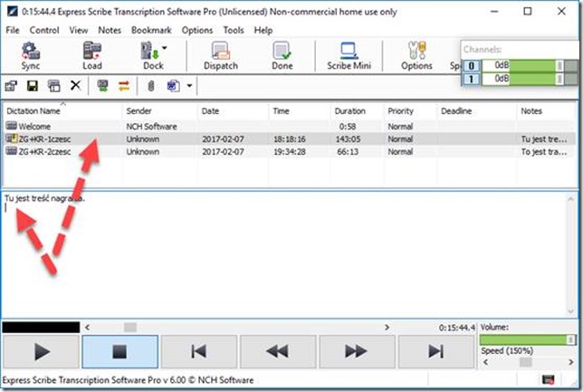Click the red-yellow arrows convert icon

click(124, 86)
